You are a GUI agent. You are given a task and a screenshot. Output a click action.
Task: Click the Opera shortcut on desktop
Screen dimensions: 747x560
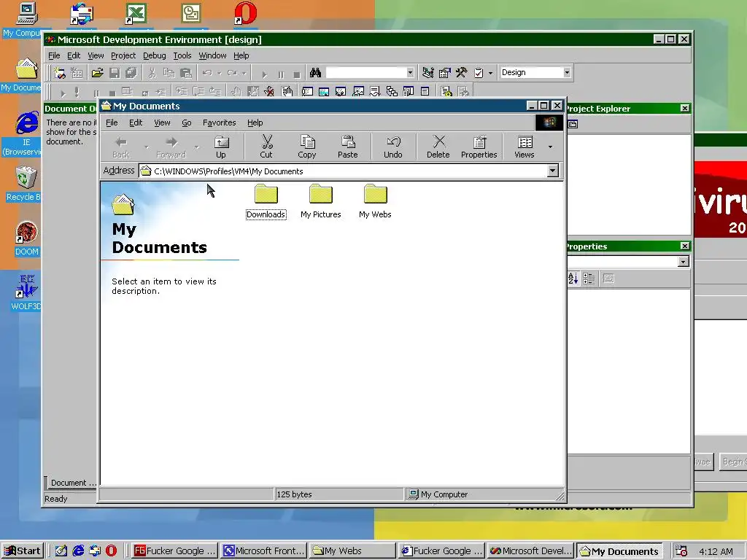pyautogui.click(x=245, y=13)
